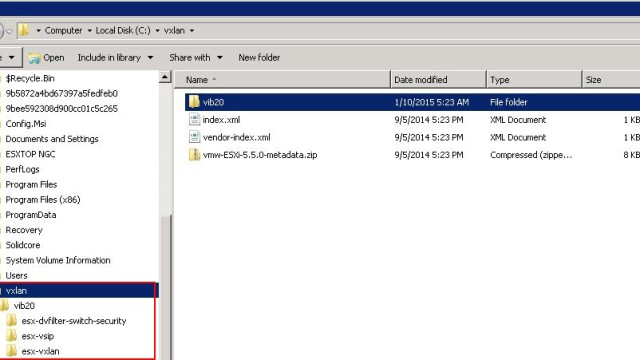Click the Open button's folder icon
640x360 pixels.
click(x=34, y=58)
